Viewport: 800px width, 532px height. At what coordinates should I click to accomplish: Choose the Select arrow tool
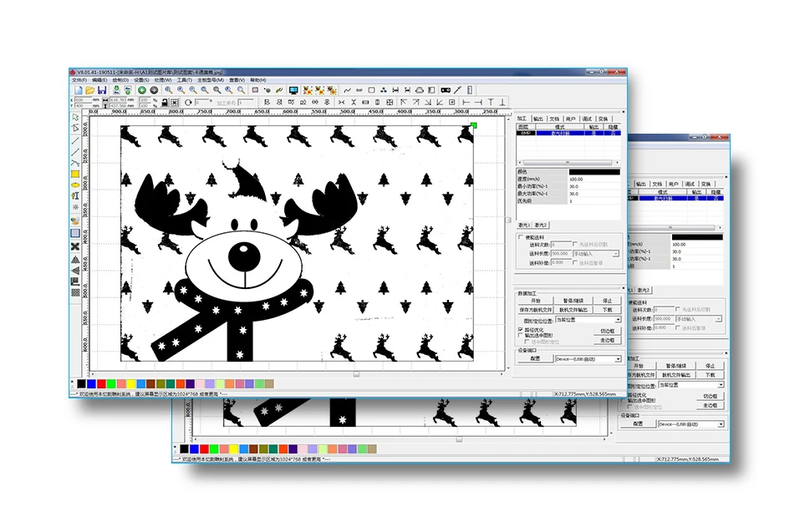(x=75, y=117)
